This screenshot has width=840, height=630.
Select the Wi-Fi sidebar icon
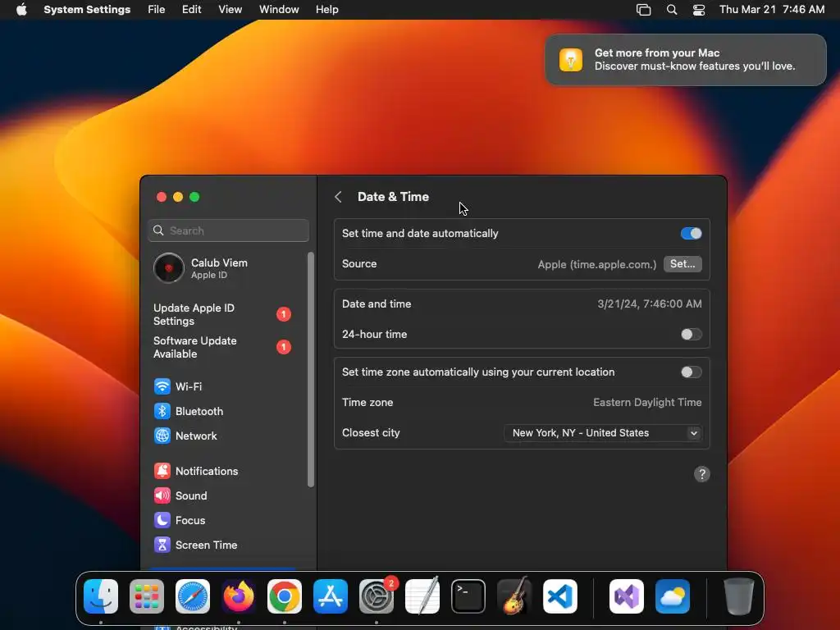click(162, 386)
